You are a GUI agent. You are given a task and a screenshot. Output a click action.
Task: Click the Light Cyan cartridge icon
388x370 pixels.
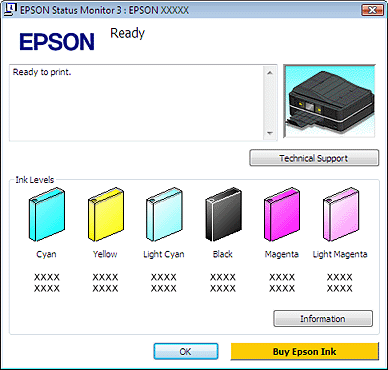164,214
